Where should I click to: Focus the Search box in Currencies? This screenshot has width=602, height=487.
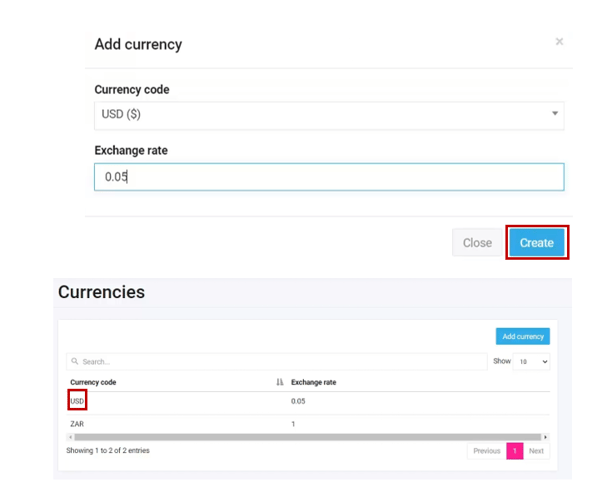280,362
